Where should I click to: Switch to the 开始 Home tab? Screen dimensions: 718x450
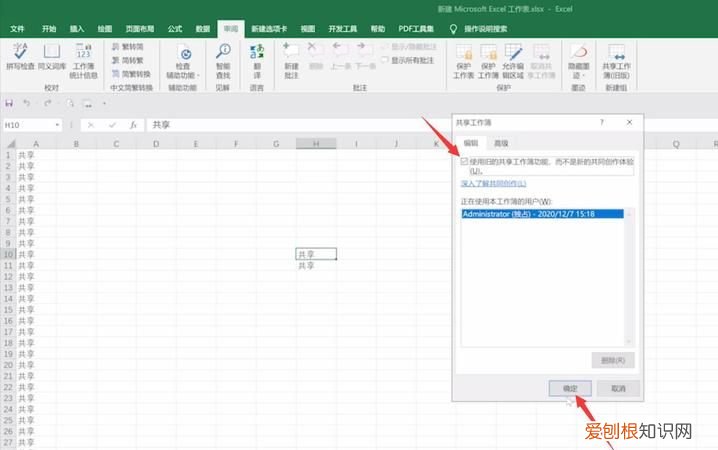coord(49,29)
